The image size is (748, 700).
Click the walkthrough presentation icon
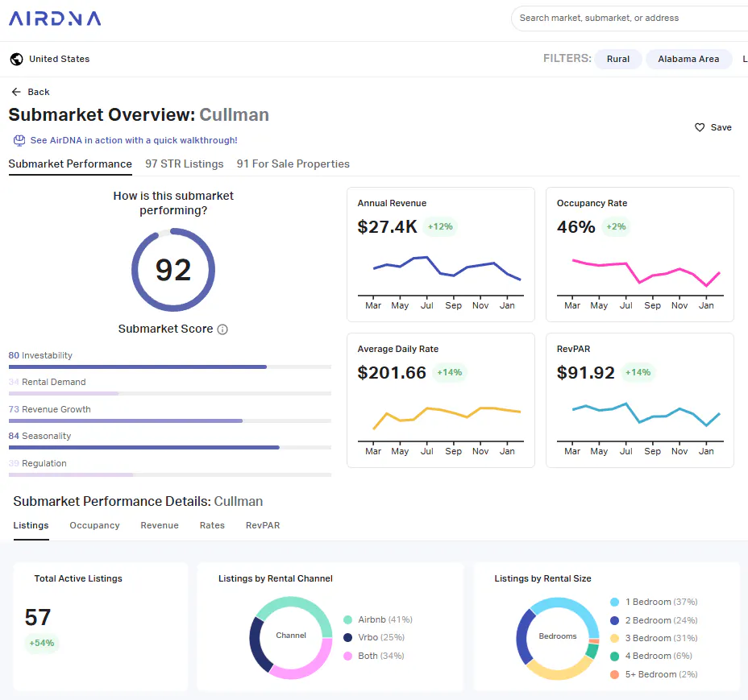(x=19, y=140)
